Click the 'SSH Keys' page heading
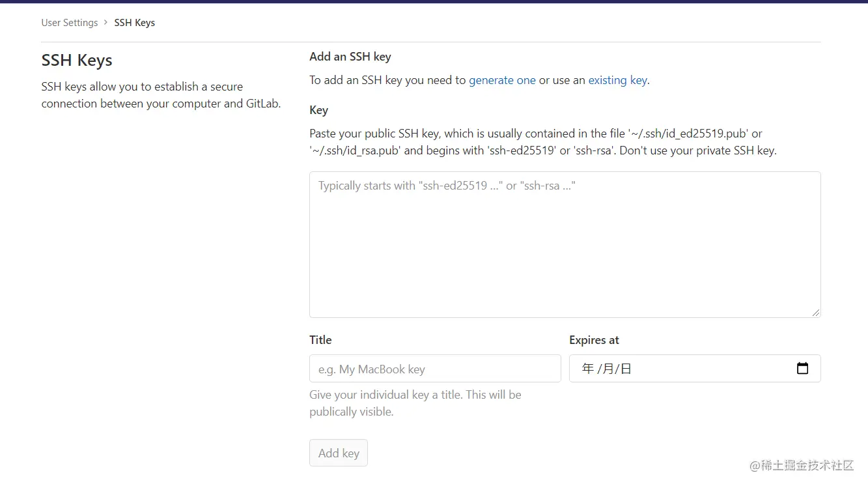This screenshot has height=486, width=868. 77,61
